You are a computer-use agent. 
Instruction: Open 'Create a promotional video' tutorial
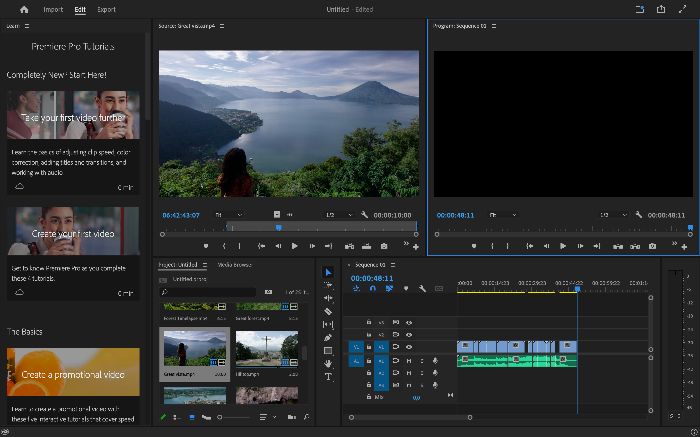click(x=73, y=372)
